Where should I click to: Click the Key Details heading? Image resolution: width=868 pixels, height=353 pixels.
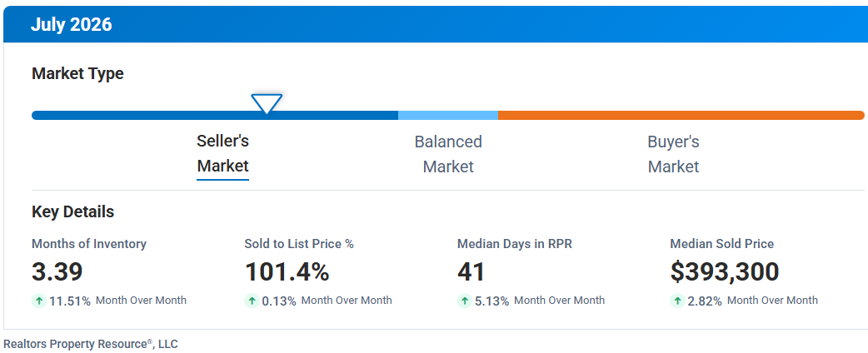click(x=73, y=212)
